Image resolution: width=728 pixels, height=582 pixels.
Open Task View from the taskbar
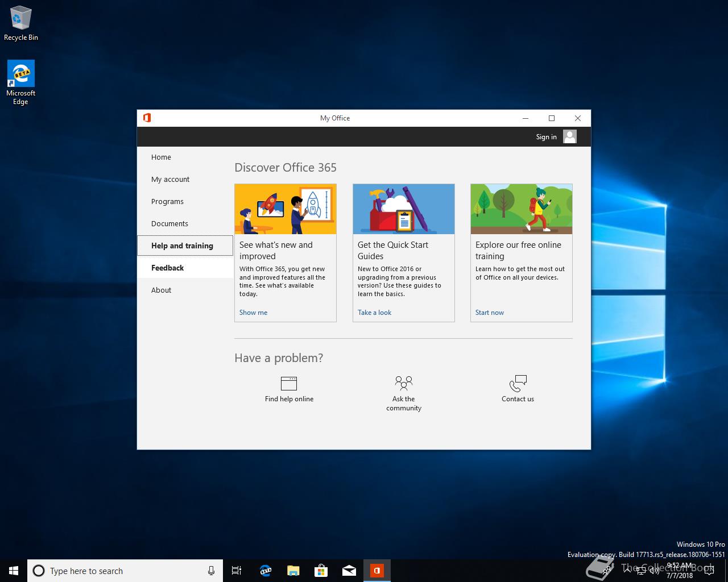[x=237, y=571]
